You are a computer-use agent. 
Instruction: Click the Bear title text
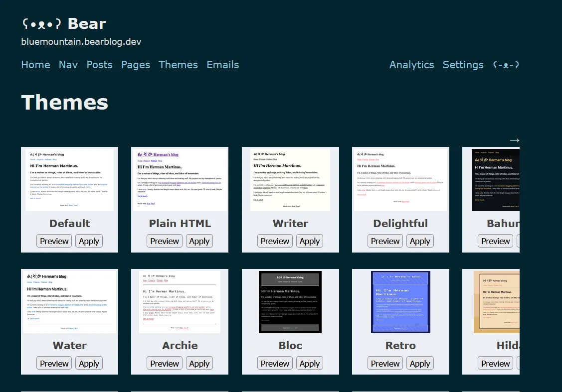tap(87, 24)
